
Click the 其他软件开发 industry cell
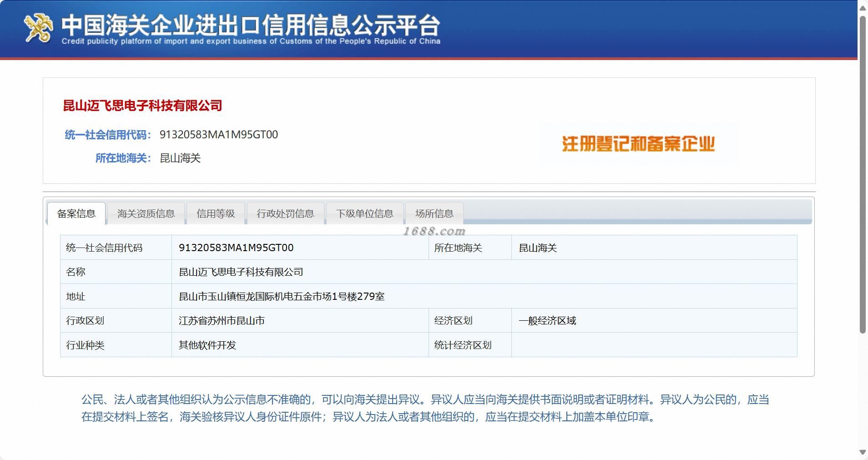click(300, 345)
